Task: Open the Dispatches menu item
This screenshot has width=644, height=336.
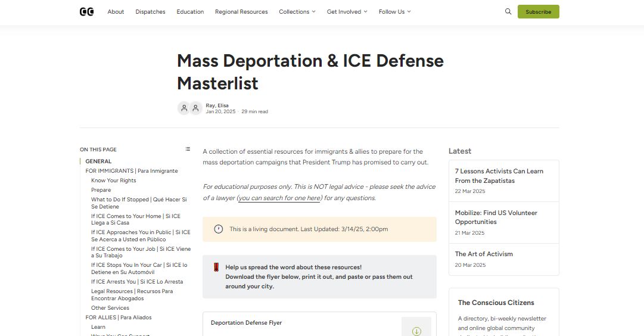Action: tap(150, 12)
